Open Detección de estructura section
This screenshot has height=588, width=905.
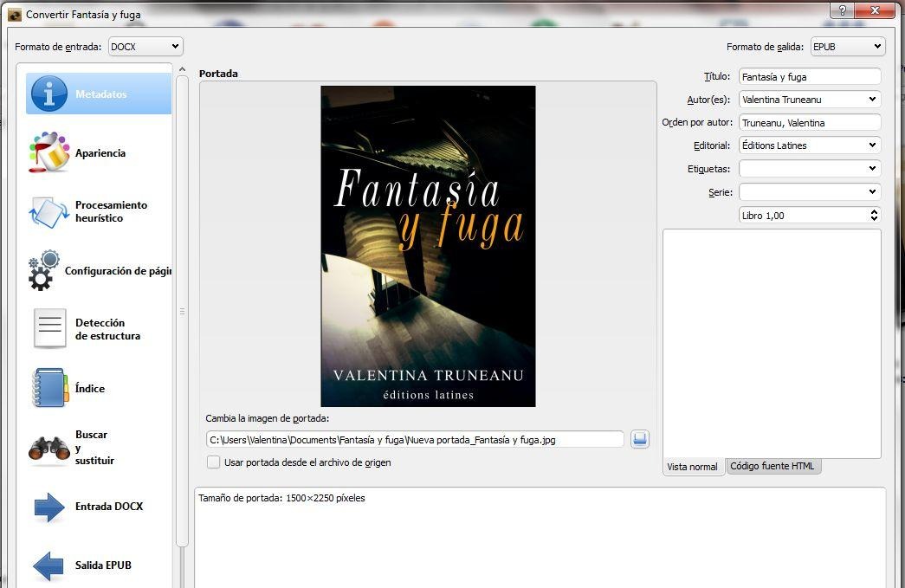[x=107, y=329]
